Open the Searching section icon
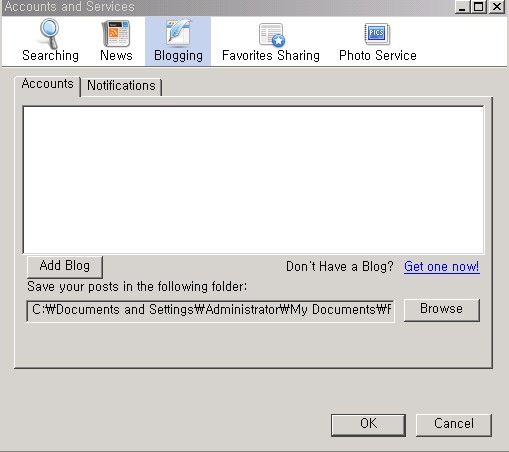 [x=50, y=41]
